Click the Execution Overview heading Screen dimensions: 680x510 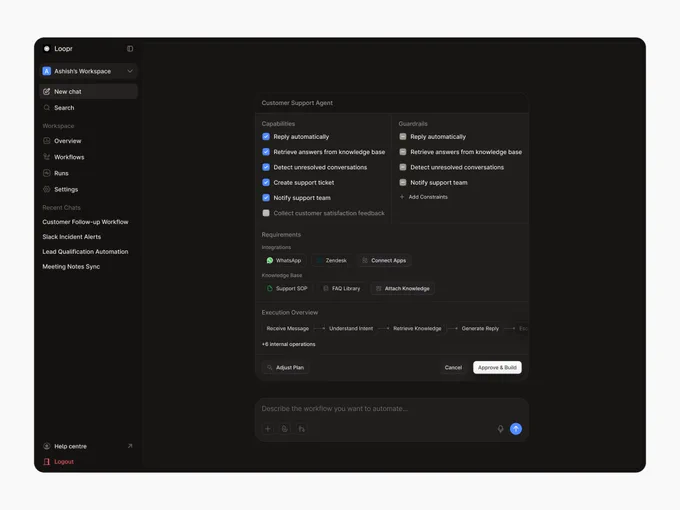click(289, 312)
